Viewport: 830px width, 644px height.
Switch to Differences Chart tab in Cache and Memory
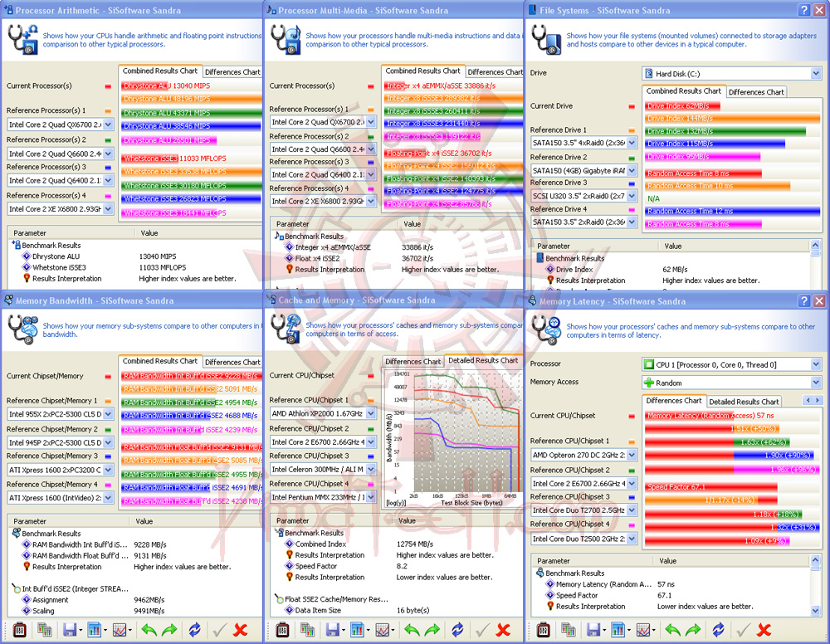[x=413, y=362]
